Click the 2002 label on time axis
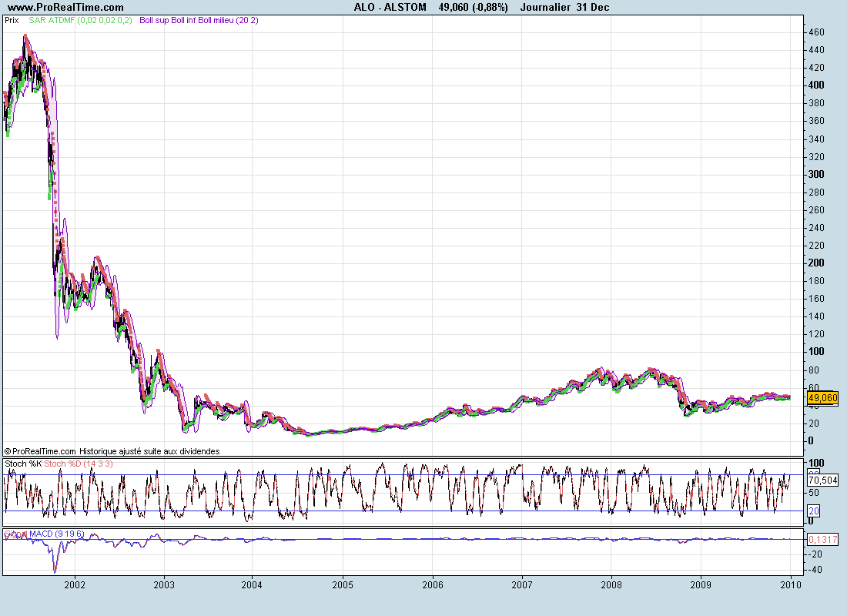This screenshot has height=616, width=847. (x=75, y=584)
